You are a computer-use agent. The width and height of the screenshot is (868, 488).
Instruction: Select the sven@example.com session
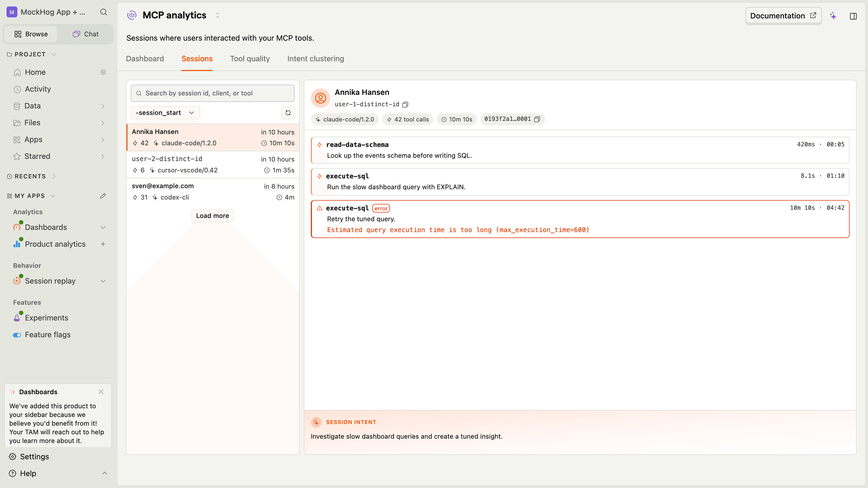[213, 192]
